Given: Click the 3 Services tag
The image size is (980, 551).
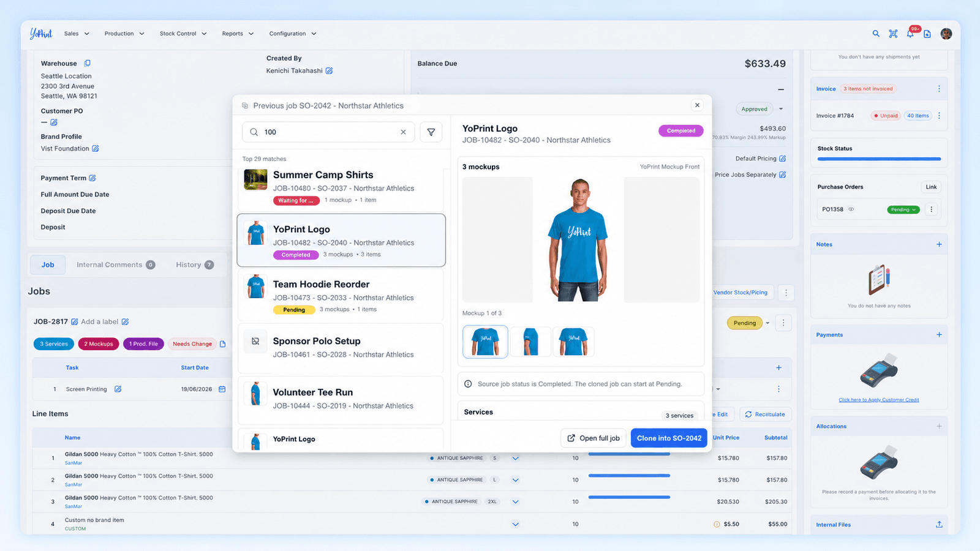Looking at the screenshot, I should 54,344.
